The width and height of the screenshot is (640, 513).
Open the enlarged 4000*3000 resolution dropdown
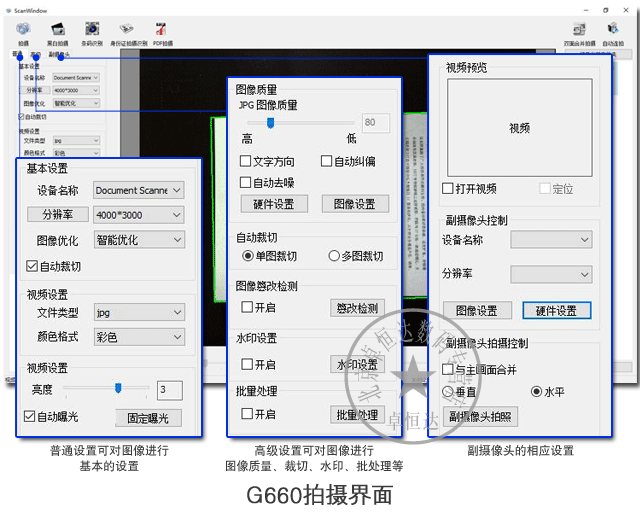pos(139,215)
